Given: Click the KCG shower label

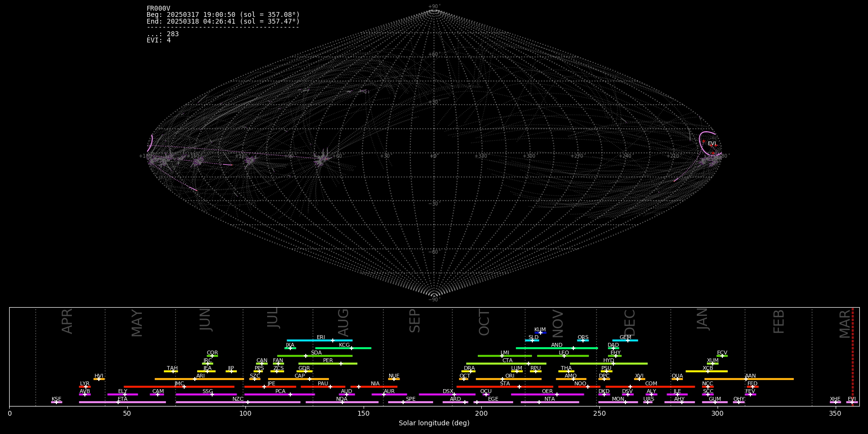Looking at the screenshot, I should click(344, 345).
